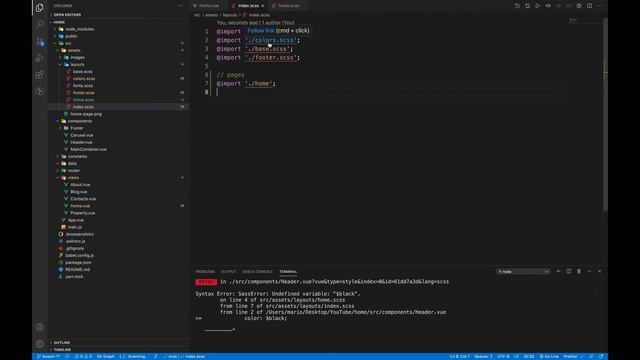640x360 pixels.
Task: Click the notifications bell in status bar
Action: (x=601, y=356)
